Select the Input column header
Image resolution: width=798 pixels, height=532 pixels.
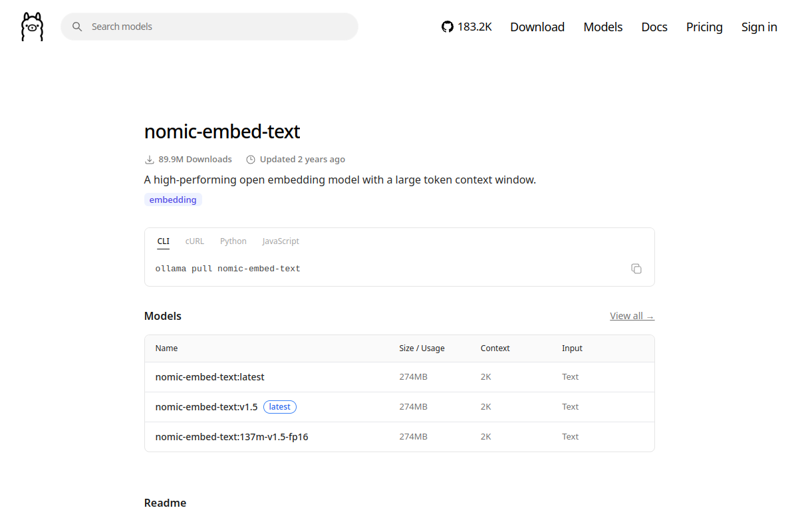tap(572, 348)
